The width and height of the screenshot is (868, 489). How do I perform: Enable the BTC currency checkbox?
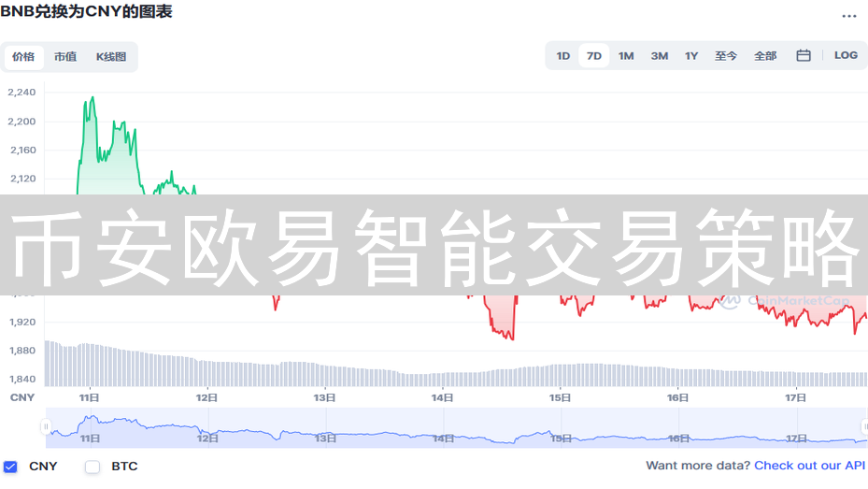(92, 467)
